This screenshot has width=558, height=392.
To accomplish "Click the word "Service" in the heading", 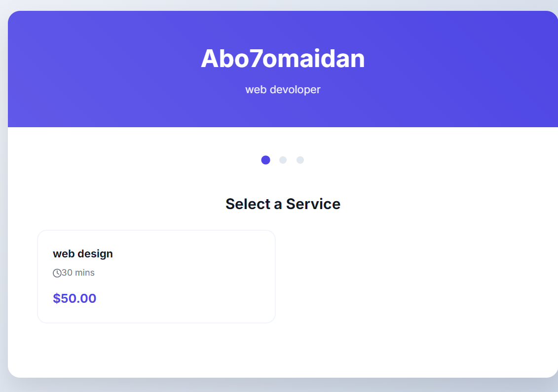I will 313,204.
